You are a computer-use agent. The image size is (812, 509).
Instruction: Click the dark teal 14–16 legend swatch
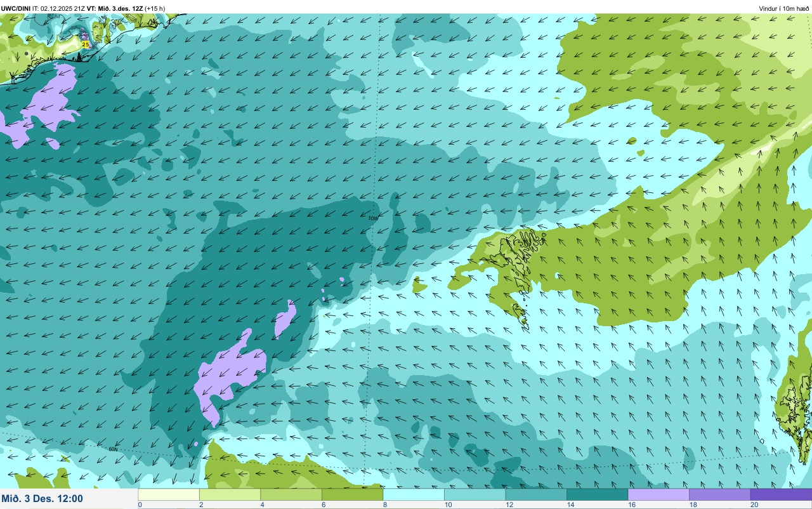pos(597,494)
